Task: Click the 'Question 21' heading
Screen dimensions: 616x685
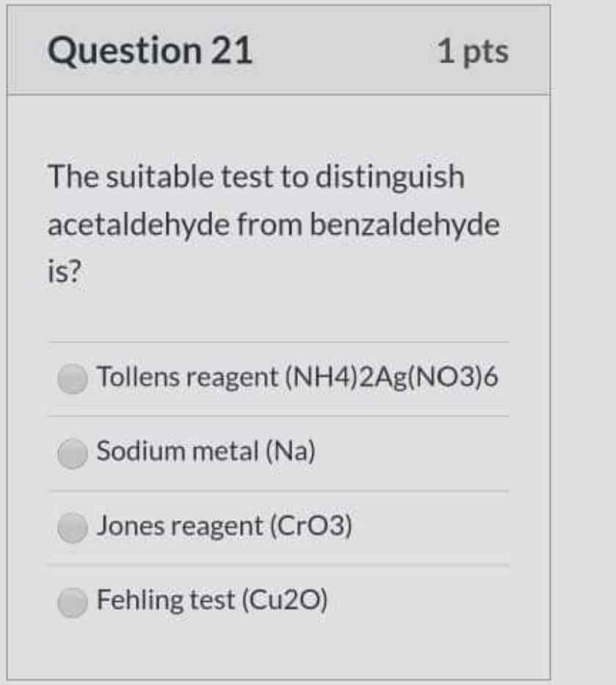Action: 150,51
